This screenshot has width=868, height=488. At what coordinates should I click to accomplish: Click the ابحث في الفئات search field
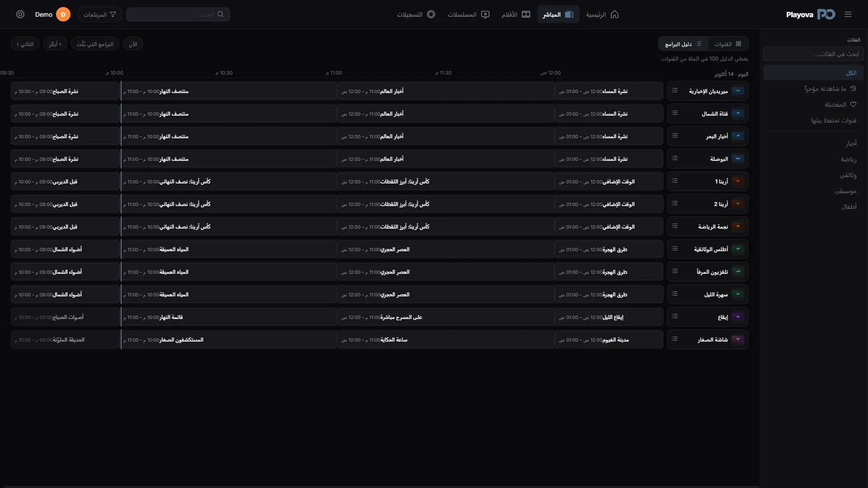(813, 54)
